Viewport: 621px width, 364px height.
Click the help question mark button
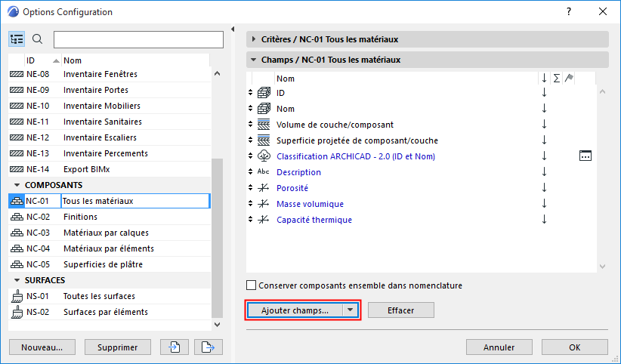point(569,11)
